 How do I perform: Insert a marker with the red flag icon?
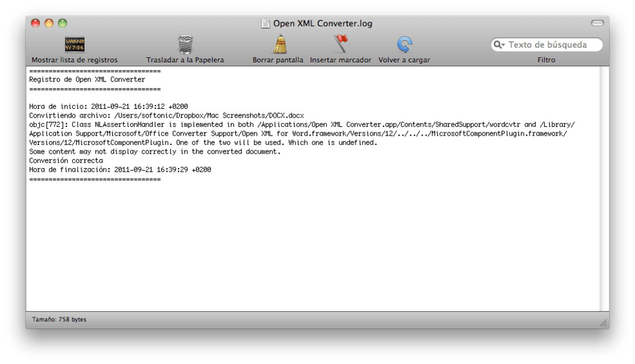click(341, 44)
